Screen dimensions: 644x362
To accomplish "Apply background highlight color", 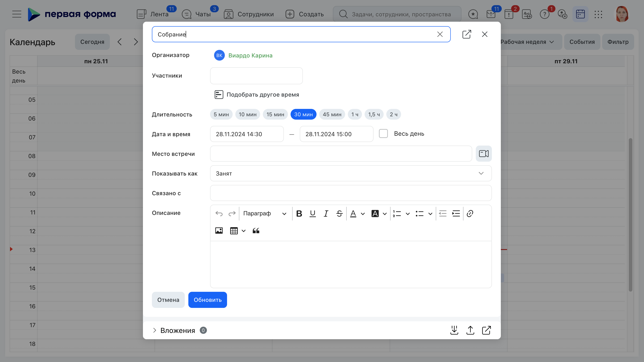I will point(375,214).
